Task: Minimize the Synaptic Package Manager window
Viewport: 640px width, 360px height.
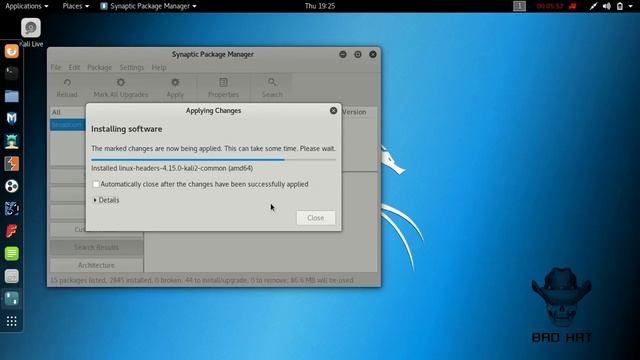Action: pos(343,54)
